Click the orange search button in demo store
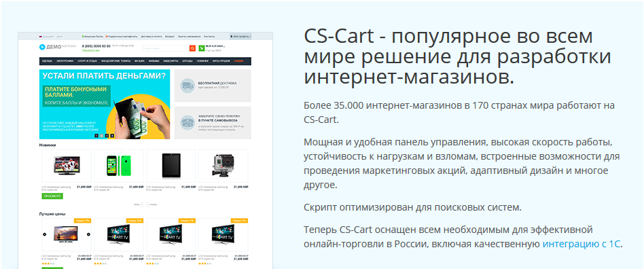 tap(193, 48)
